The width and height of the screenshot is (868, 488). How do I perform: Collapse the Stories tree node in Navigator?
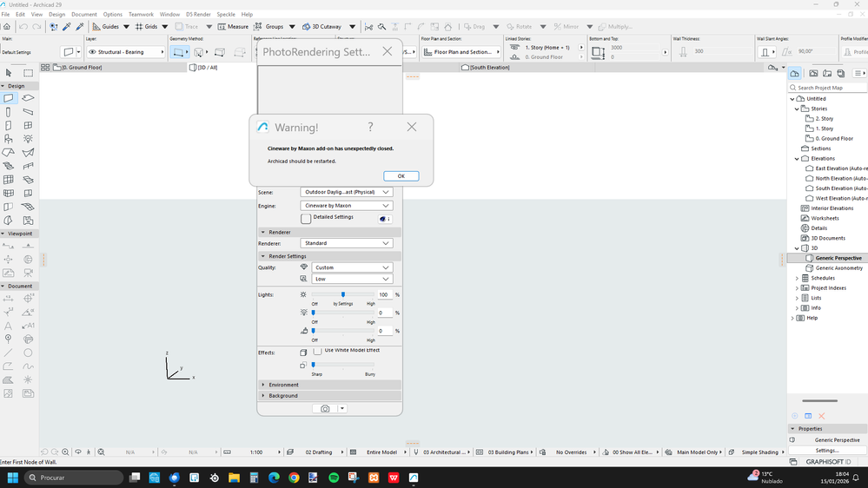797,109
